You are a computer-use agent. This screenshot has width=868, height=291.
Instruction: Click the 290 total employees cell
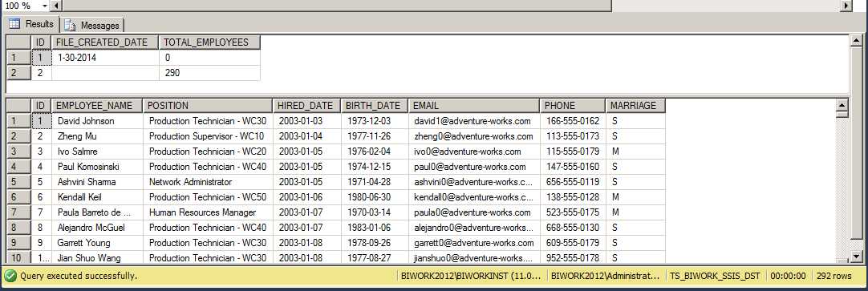pos(210,72)
